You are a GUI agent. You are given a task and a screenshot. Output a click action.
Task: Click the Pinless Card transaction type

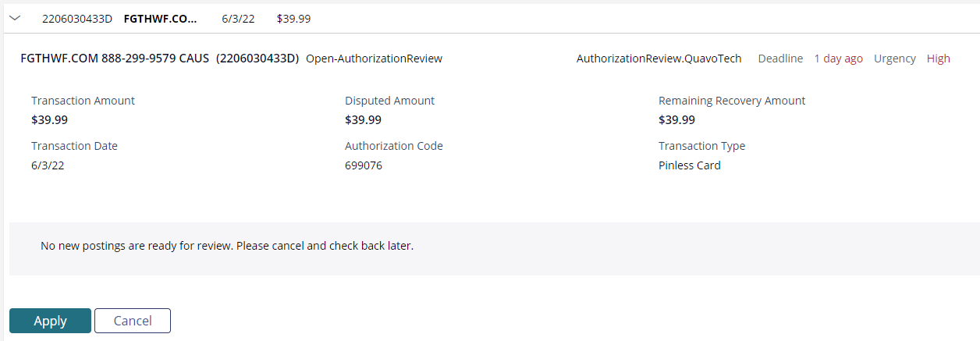(690, 165)
